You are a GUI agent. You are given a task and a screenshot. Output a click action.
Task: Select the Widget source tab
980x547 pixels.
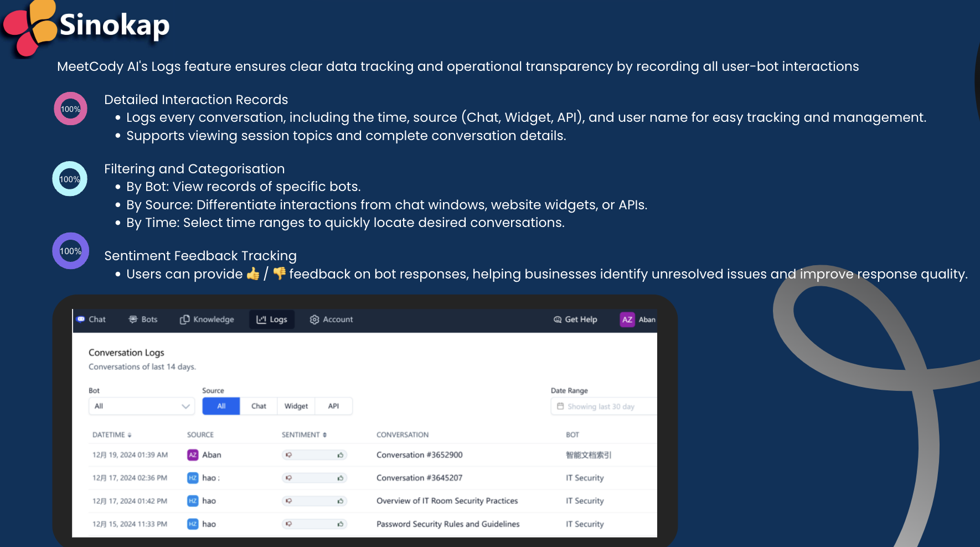click(296, 406)
